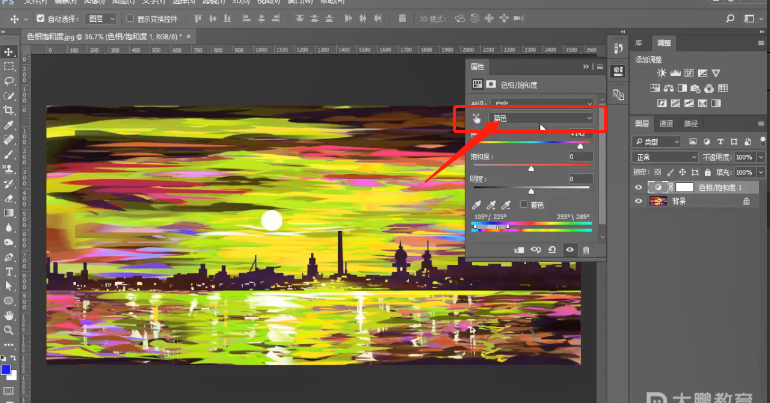
Task: Click the blue foreground color swatch
Action: tap(6, 370)
